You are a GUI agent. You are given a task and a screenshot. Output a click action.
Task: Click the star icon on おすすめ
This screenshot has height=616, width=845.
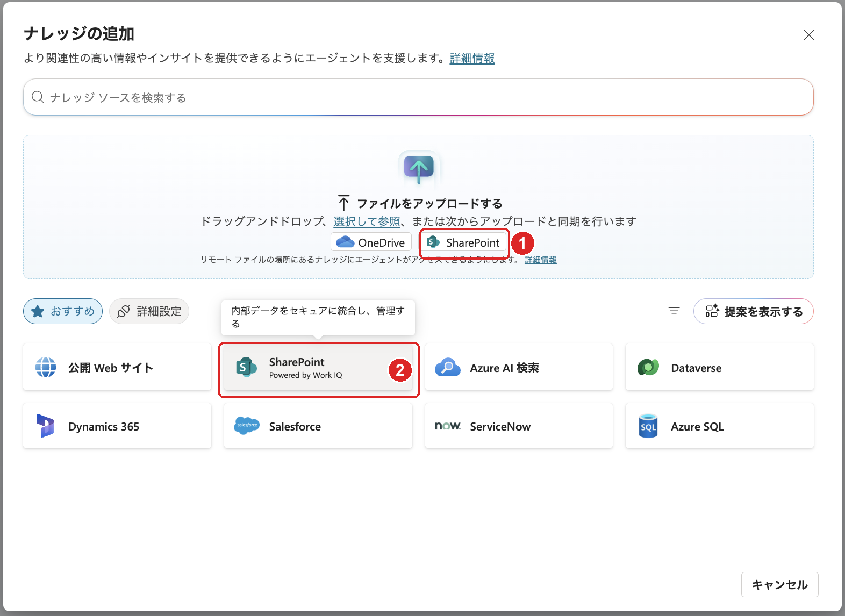pos(38,311)
